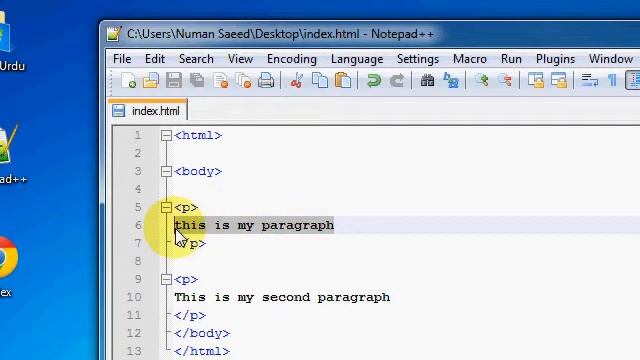Click the Zoom In icon

482,80
